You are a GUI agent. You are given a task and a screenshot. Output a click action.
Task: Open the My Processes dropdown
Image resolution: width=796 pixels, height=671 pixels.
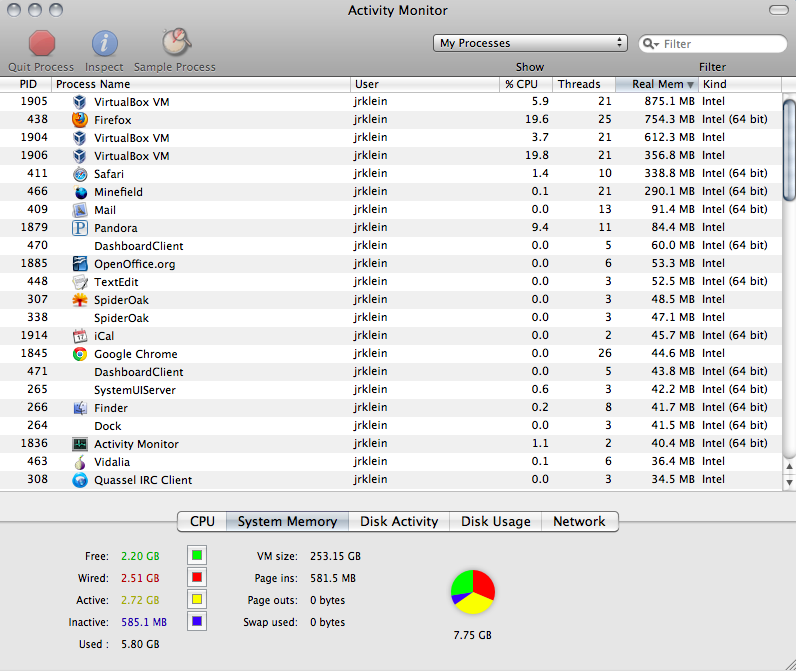pyautogui.click(x=530, y=43)
